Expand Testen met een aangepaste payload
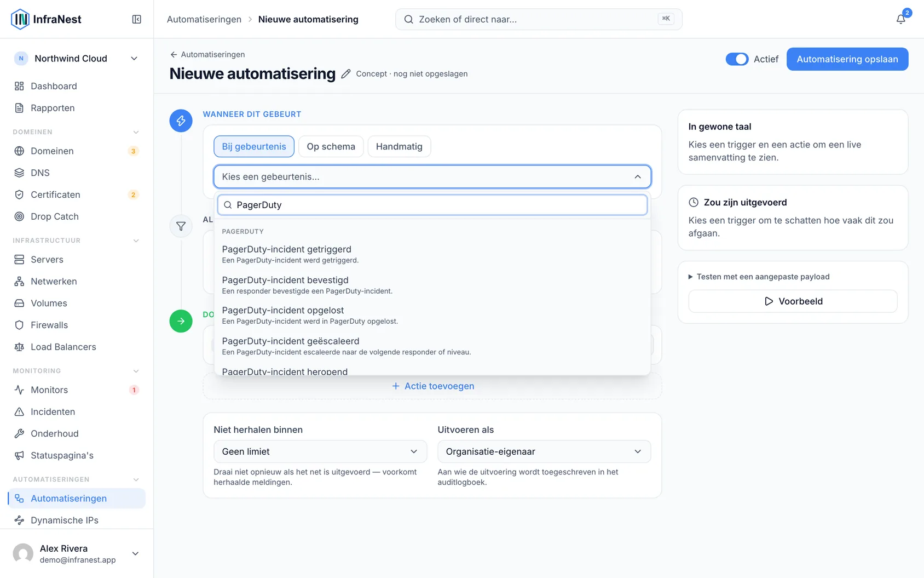924x578 pixels. click(759, 277)
